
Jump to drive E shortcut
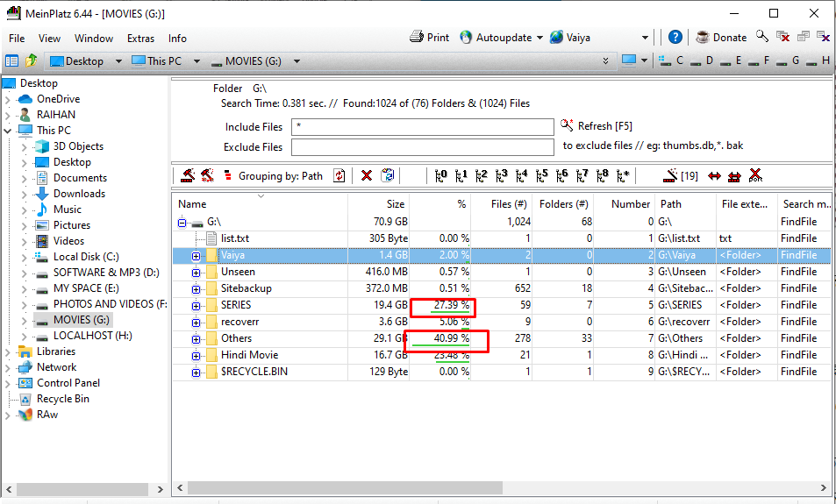[732, 60]
